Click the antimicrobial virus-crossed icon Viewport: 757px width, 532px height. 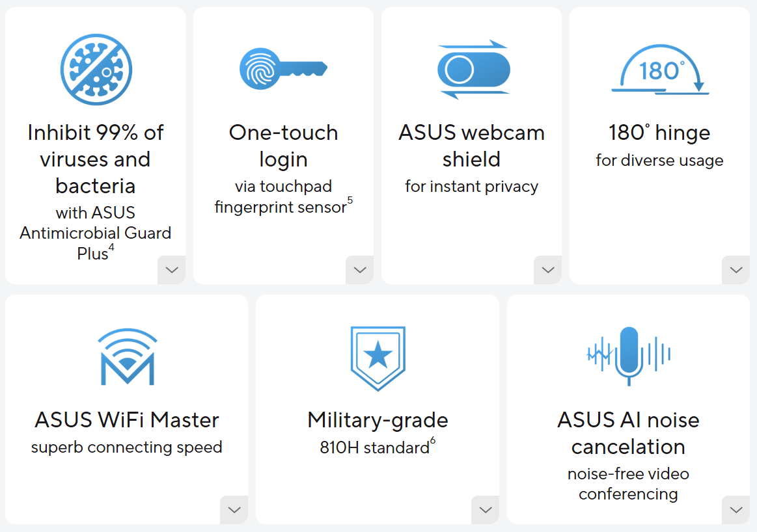(x=96, y=70)
